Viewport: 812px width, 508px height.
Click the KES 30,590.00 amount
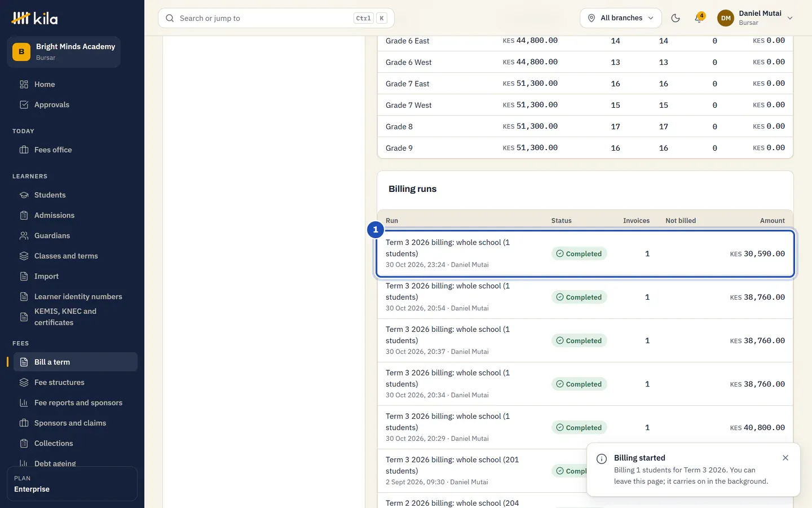click(x=757, y=253)
